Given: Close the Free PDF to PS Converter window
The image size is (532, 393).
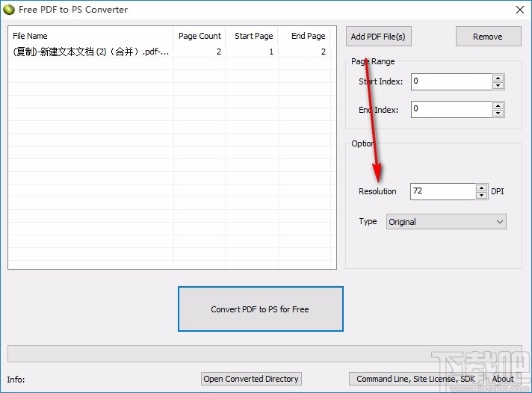Looking at the screenshot, I should coord(520,10).
